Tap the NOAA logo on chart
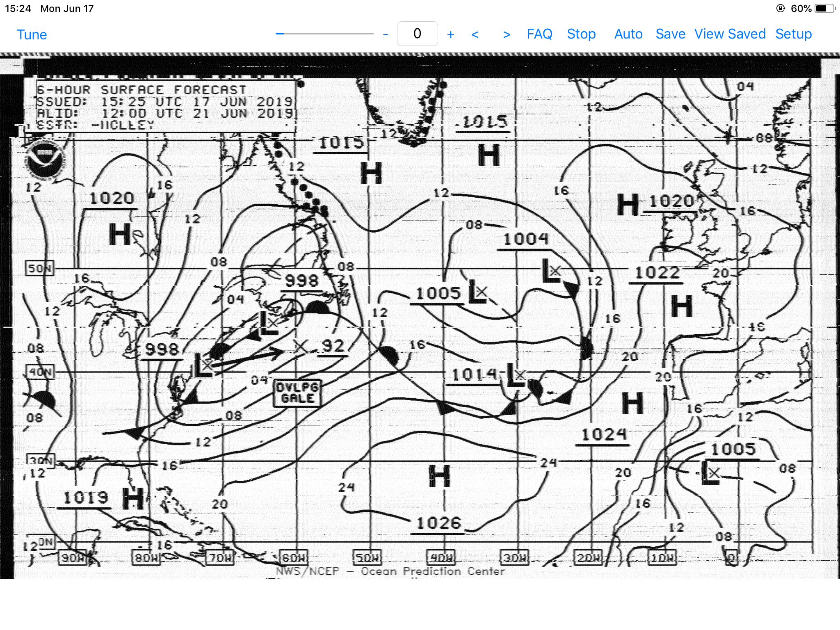Image resolution: width=840 pixels, height=630 pixels. [x=44, y=159]
